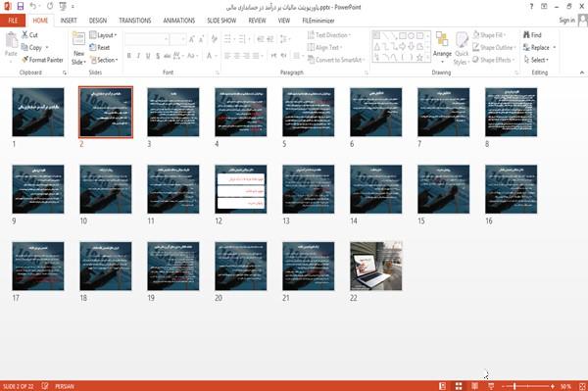
Task: Click the Redo icon in quick access toolbar
Action: tap(50, 6)
